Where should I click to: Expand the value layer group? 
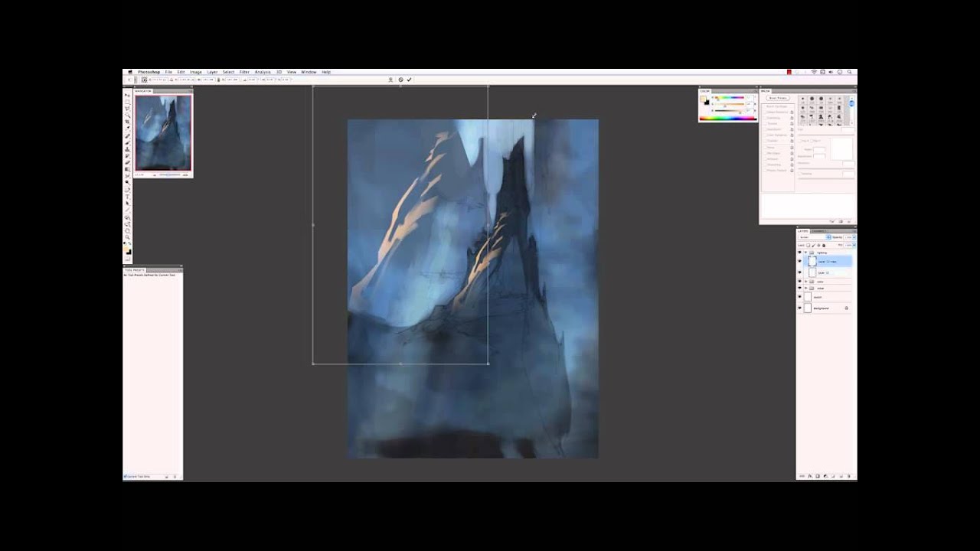pos(805,289)
